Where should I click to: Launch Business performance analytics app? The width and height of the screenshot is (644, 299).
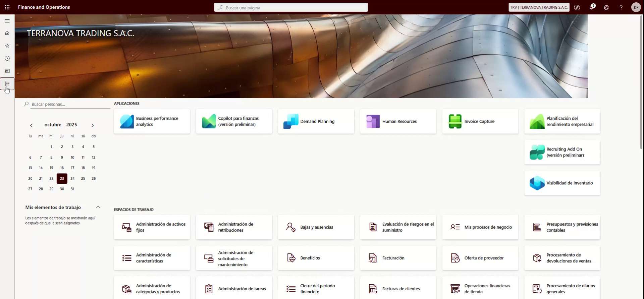(x=152, y=121)
